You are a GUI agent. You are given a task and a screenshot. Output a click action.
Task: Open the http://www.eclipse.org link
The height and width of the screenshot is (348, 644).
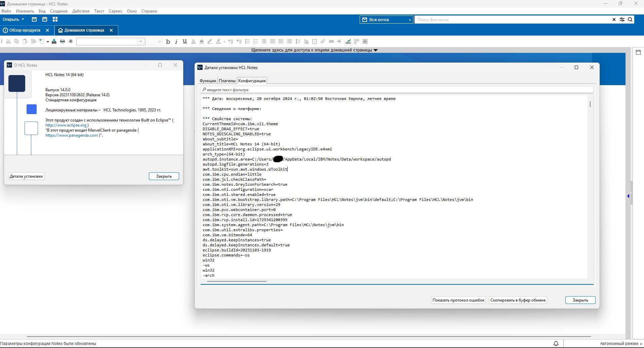[x=66, y=125]
